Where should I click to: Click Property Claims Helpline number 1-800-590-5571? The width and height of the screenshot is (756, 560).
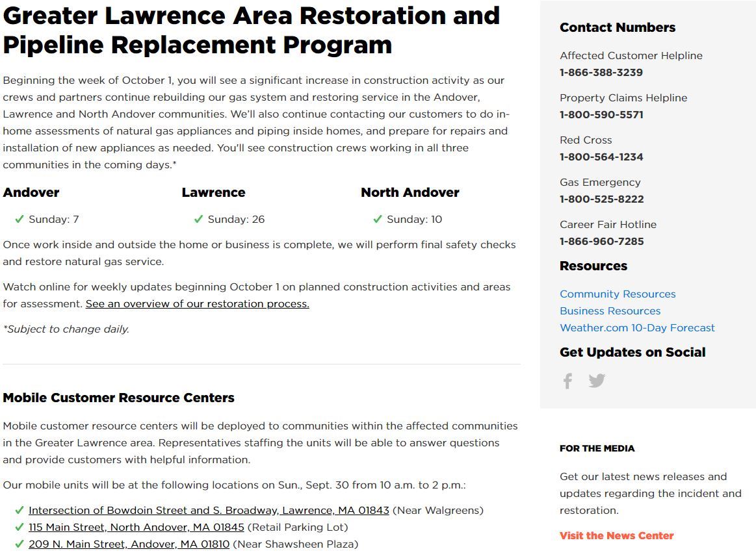[601, 115]
